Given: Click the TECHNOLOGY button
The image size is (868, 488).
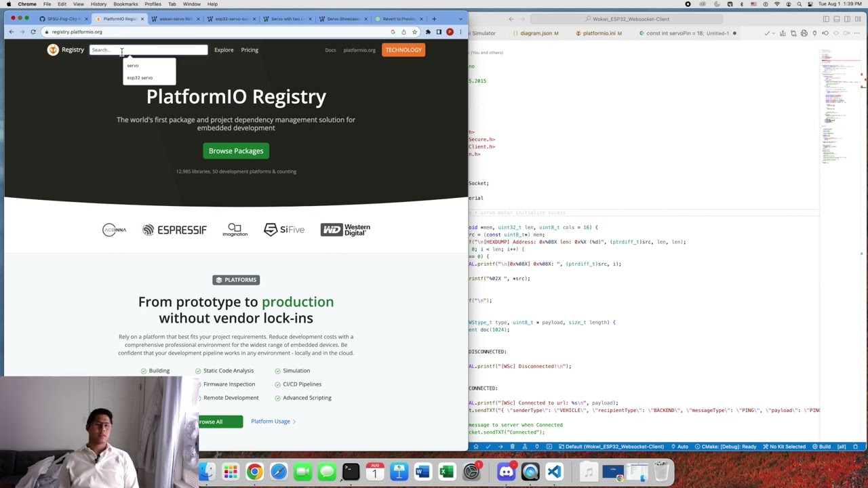Looking at the screenshot, I should click(403, 49).
